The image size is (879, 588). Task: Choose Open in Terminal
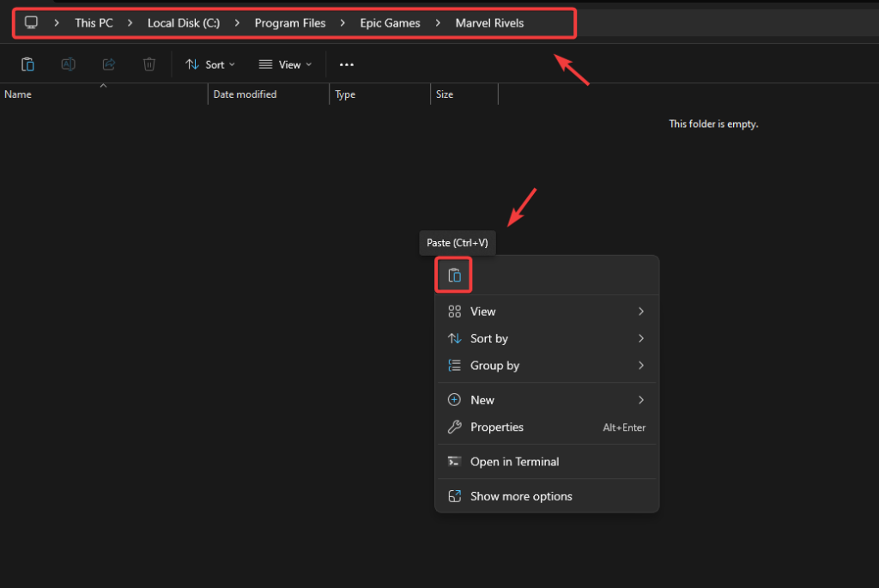click(x=514, y=462)
